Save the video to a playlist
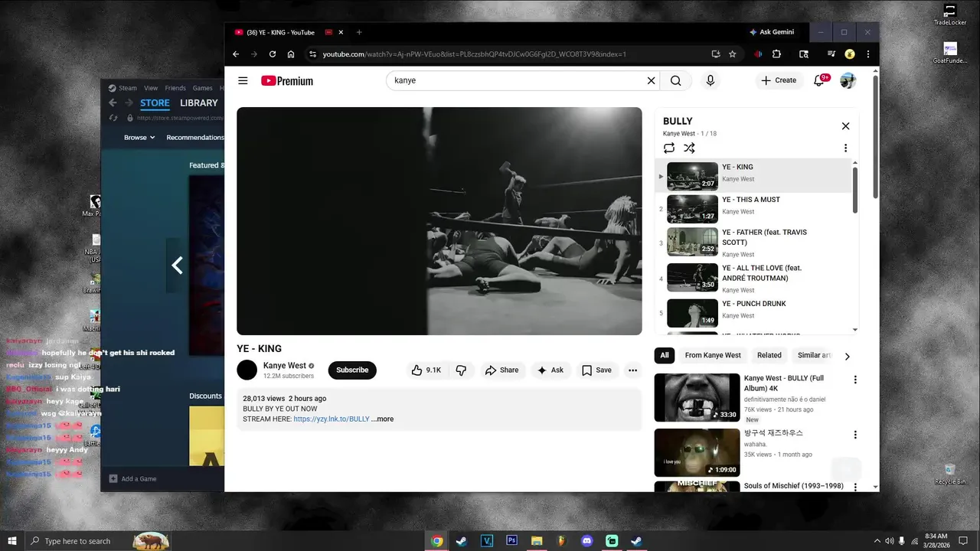980x551 pixels. [596, 370]
